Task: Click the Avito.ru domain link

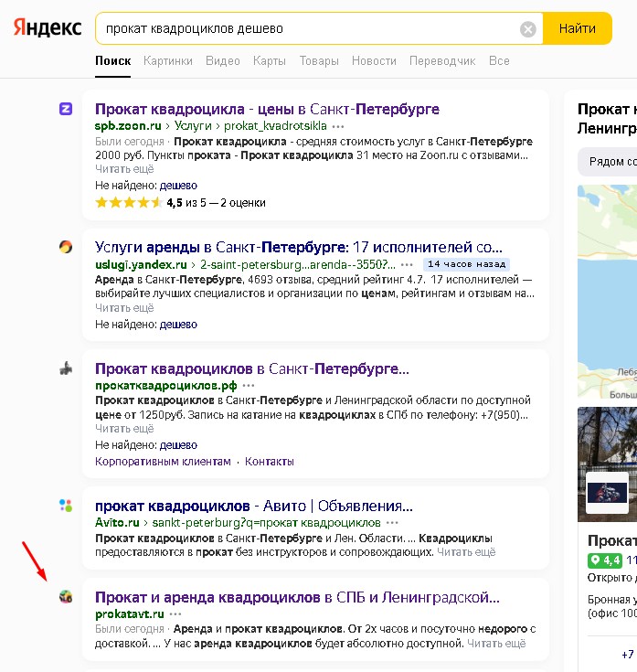Action: pos(117,523)
